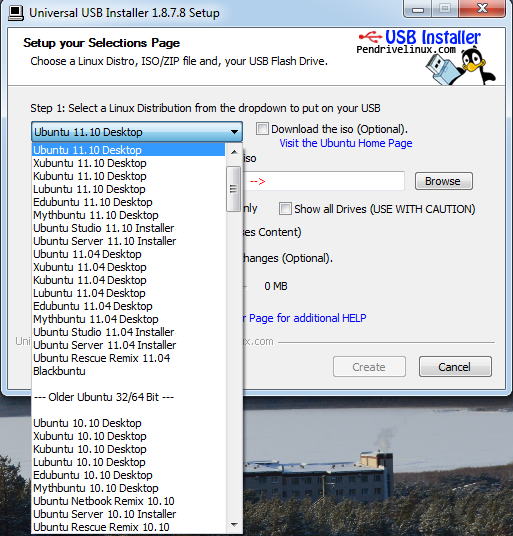Click the distro list scrollbar thumb
Screen dimensions: 513x536
coord(233,189)
